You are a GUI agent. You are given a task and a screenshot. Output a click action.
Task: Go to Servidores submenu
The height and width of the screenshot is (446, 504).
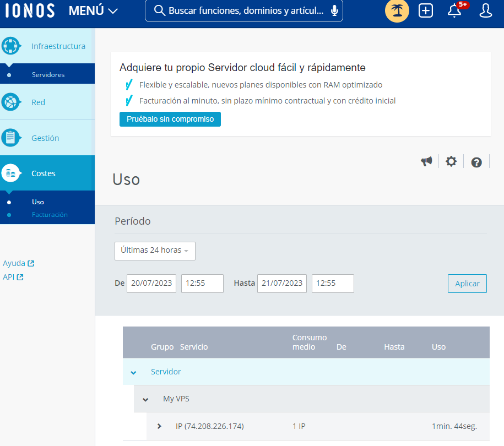pyautogui.click(x=48, y=74)
